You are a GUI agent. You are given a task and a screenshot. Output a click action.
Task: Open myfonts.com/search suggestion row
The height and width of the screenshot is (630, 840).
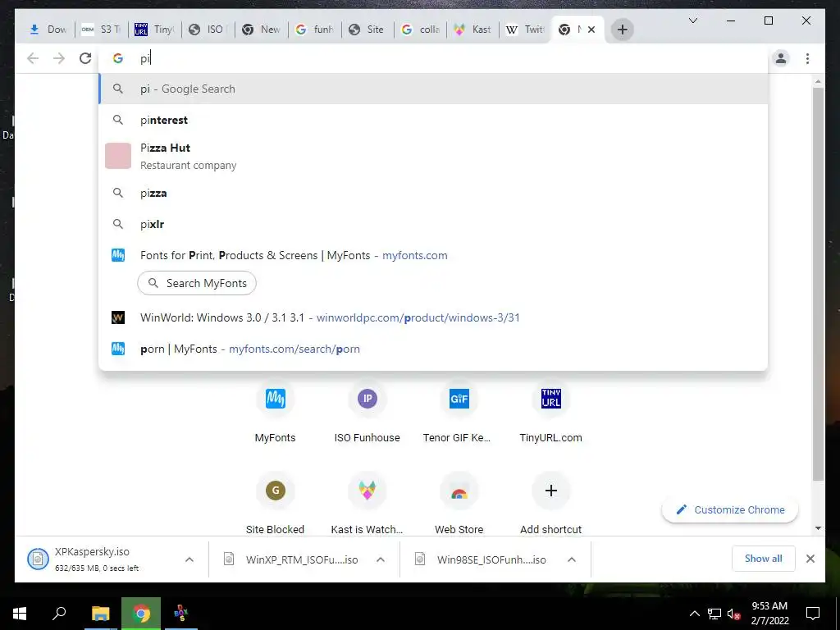click(x=433, y=349)
